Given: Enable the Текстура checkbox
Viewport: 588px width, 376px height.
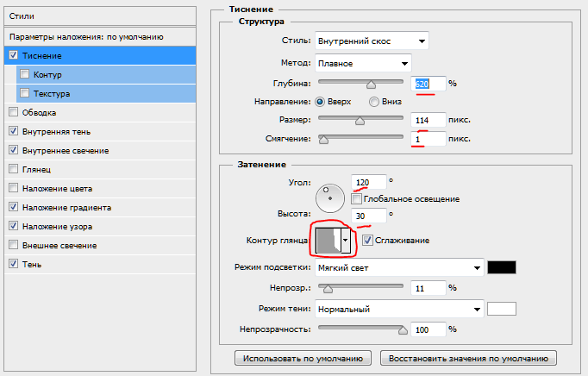Looking at the screenshot, I should pos(24,93).
